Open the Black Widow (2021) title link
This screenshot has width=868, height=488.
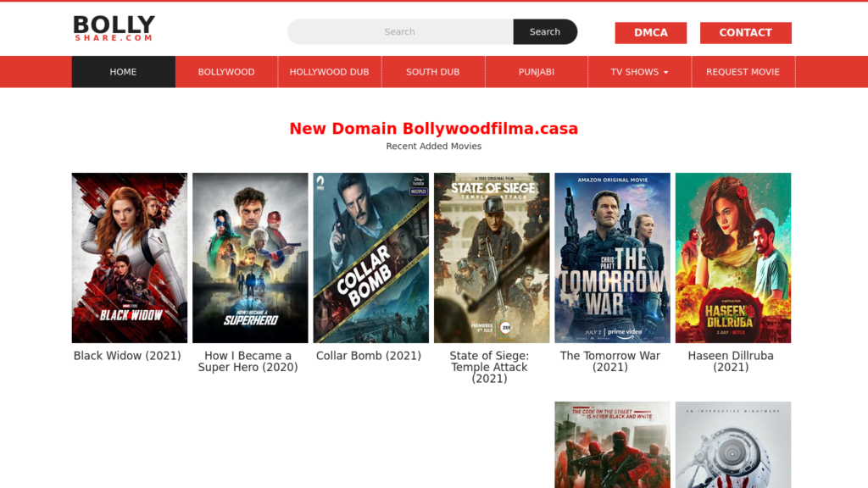tap(127, 356)
